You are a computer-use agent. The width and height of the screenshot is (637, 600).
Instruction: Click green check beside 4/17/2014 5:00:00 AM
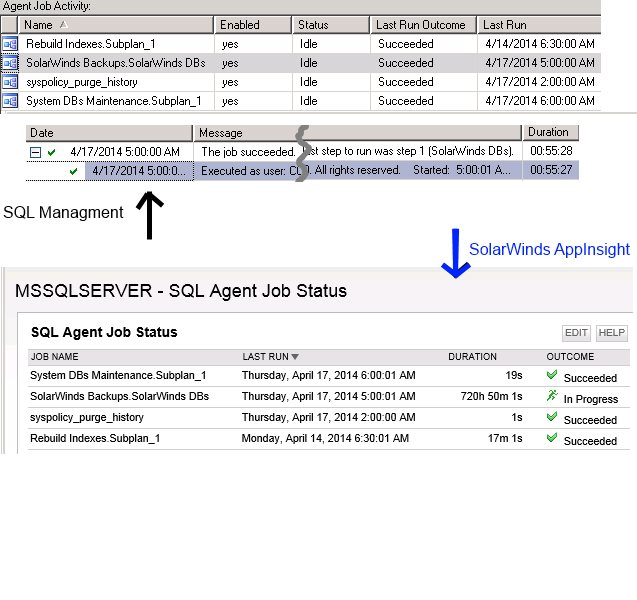51,152
